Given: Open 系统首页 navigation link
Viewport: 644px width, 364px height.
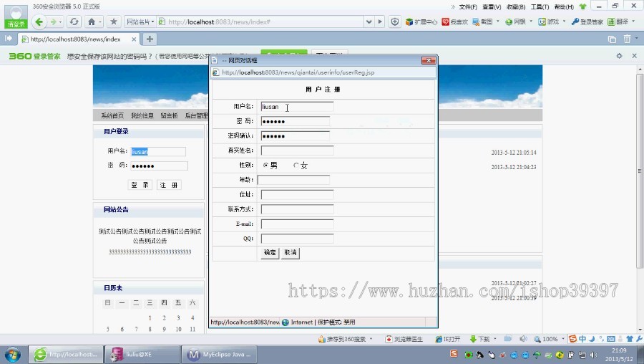Looking at the screenshot, I should click(x=112, y=115).
